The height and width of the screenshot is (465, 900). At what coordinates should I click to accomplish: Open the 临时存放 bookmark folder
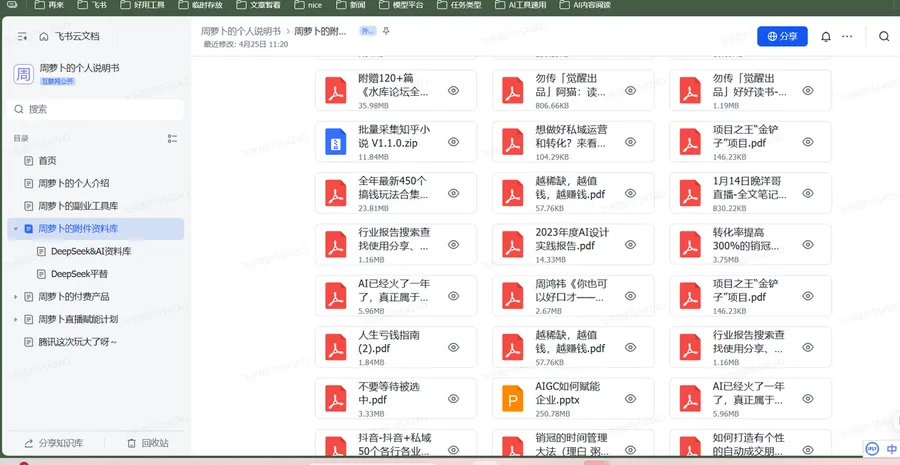click(x=201, y=5)
